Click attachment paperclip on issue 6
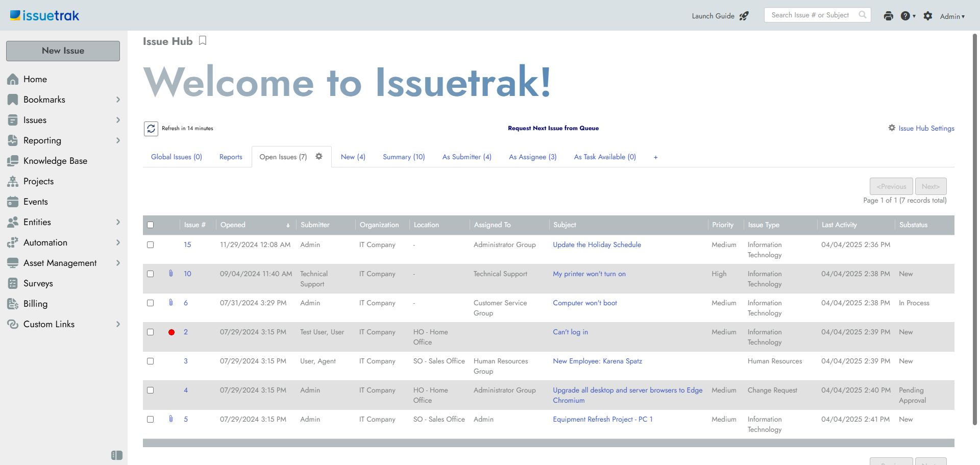This screenshot has height=465, width=980. pyautogui.click(x=171, y=303)
